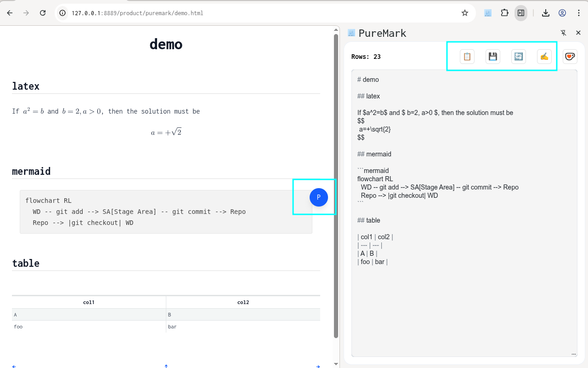Click the "| col1 | col2 |" line in editor
The height and width of the screenshot is (368, 588).
click(375, 237)
